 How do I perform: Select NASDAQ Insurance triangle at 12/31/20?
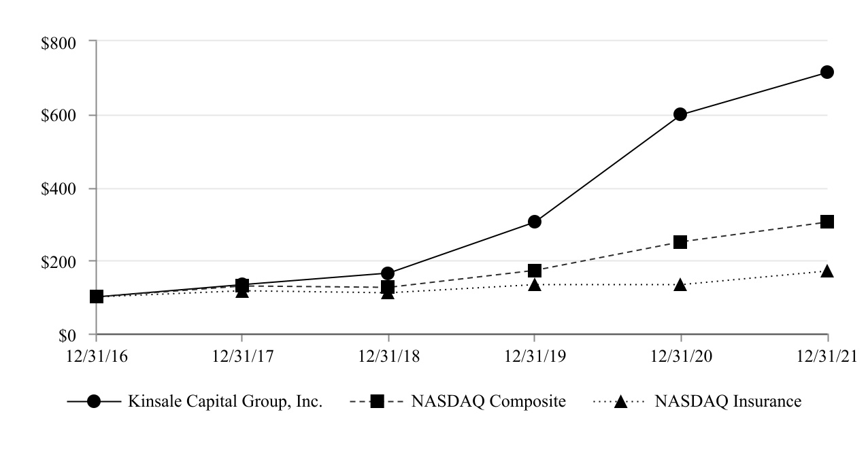680,285
